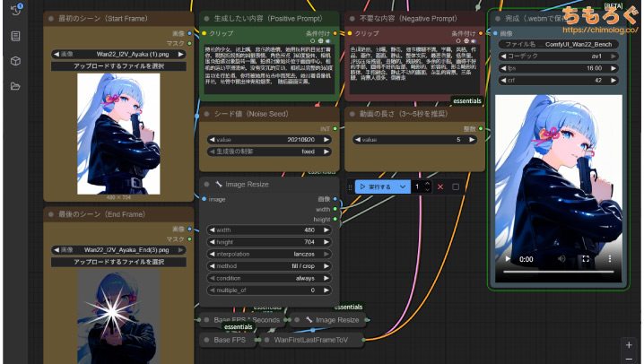Click the essentials badge on Negative Prompt
This screenshot has width=644, height=364.
467,101
